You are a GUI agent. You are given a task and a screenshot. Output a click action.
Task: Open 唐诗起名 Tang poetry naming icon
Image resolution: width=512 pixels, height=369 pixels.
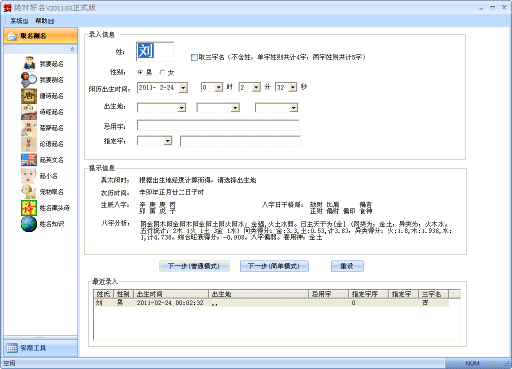29,96
